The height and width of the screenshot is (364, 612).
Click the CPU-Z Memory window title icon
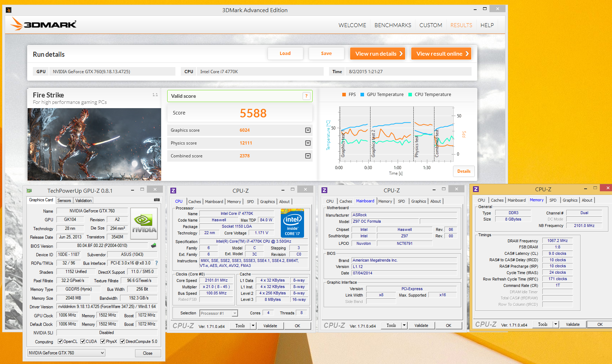(x=476, y=189)
